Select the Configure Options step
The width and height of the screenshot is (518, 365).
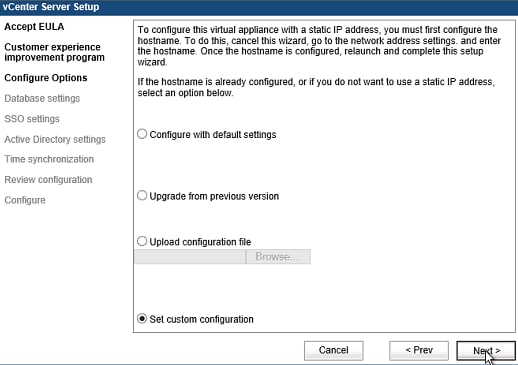click(x=46, y=78)
